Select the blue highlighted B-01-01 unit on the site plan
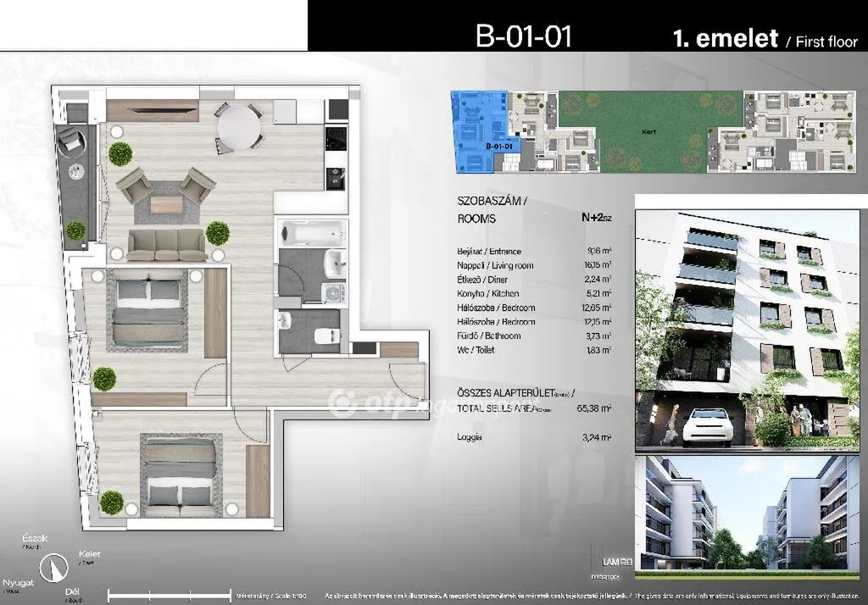This screenshot has width=868, height=605. [x=481, y=131]
